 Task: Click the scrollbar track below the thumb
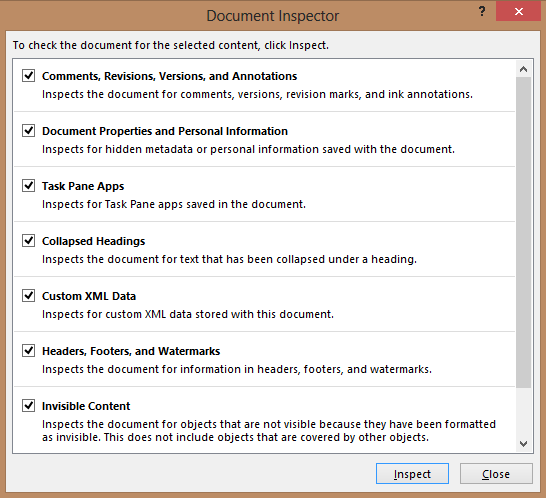[523, 412]
